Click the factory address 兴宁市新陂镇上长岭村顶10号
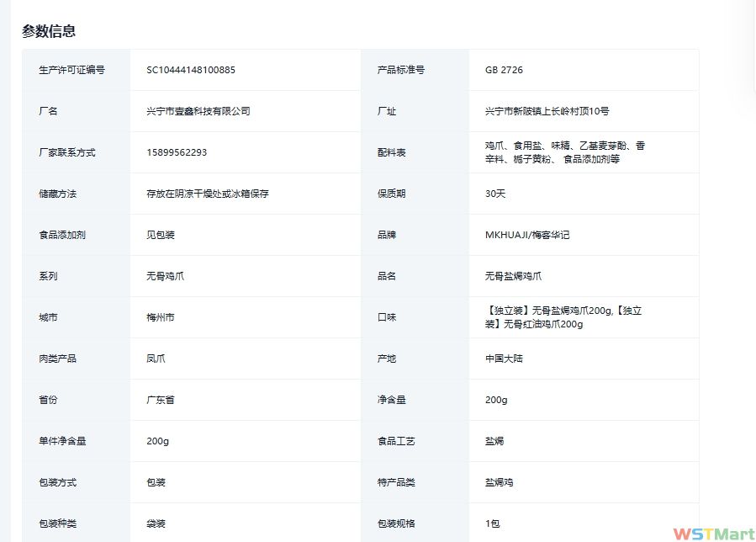 click(x=547, y=111)
